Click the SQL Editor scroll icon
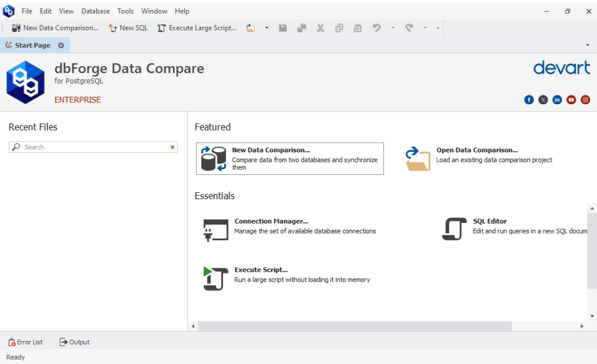 (x=454, y=229)
